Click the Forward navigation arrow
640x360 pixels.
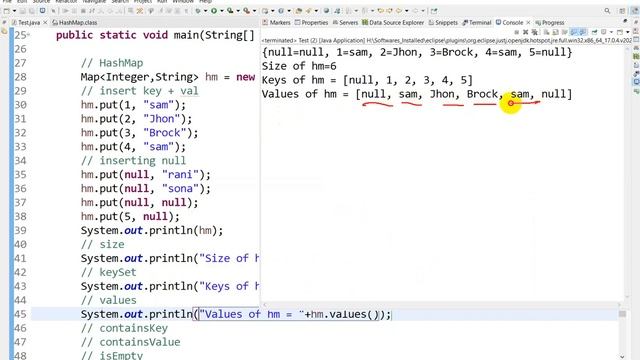tap(415, 11)
